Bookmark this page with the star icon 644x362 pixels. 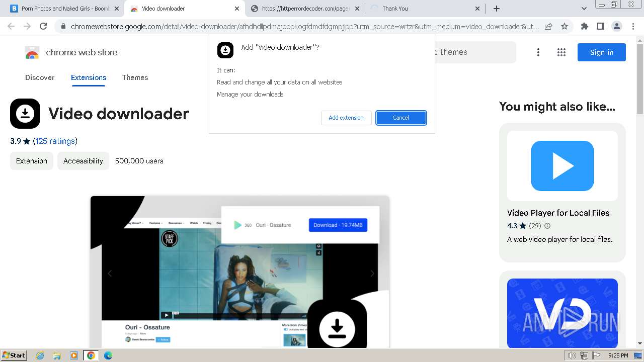[x=565, y=26]
